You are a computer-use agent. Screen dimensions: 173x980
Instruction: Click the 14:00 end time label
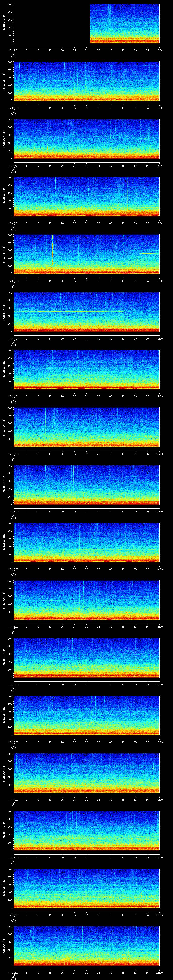(x=159, y=569)
